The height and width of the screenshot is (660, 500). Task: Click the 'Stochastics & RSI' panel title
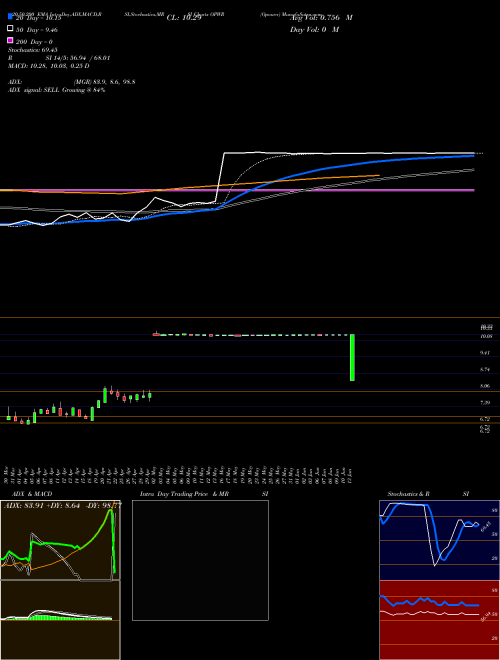(428, 494)
